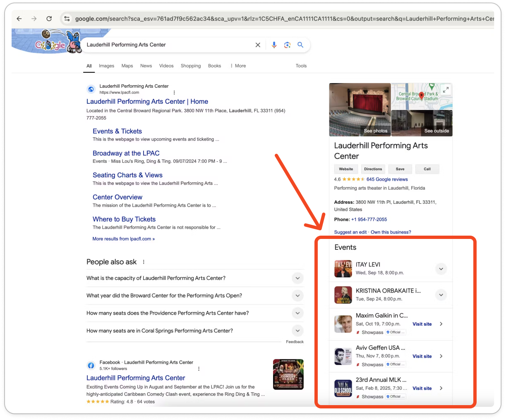Open the Seating Charts & Views sitelink
The width and height of the screenshot is (506, 420).
127,175
